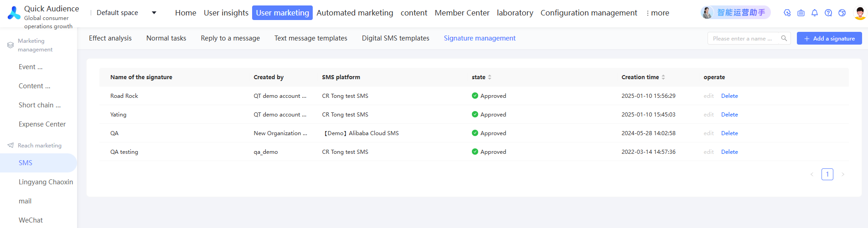Click the Marketing management layers icon

[x=10, y=45]
